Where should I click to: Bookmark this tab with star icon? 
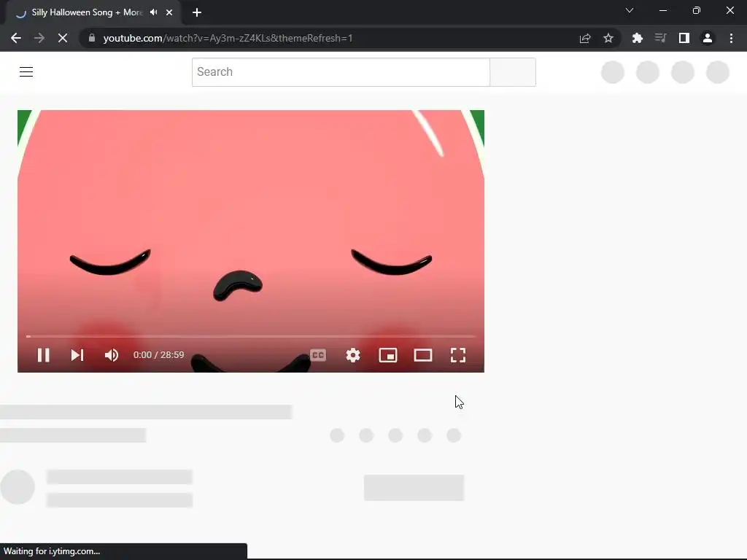608,38
